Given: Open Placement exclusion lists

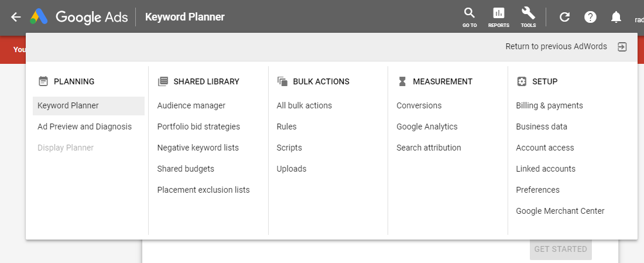Looking at the screenshot, I should (x=203, y=190).
